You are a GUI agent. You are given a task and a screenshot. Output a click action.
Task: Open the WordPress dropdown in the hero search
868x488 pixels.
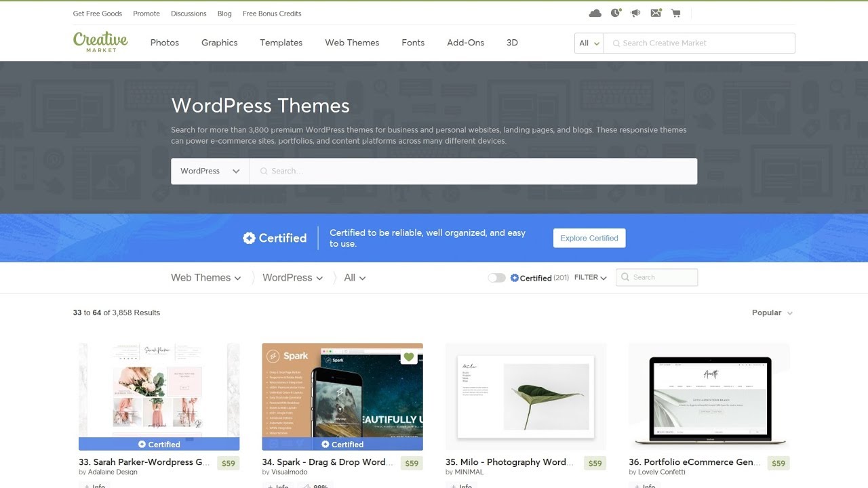(x=210, y=171)
